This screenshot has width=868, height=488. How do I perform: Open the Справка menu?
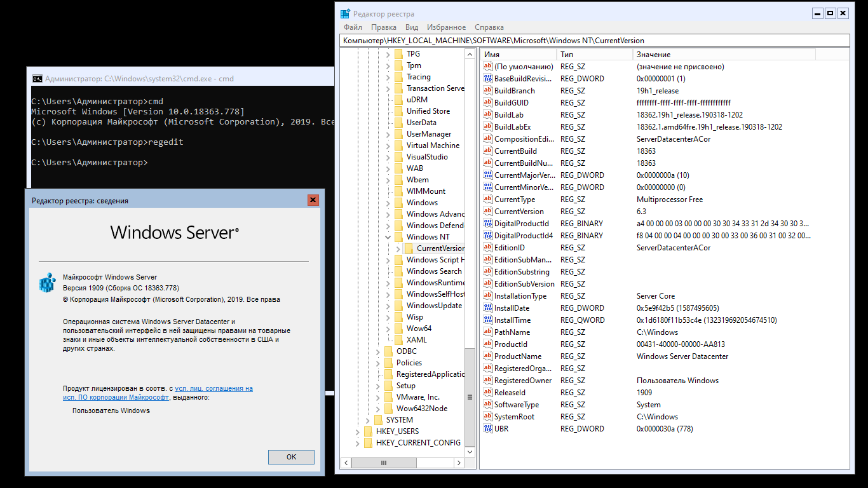point(489,27)
